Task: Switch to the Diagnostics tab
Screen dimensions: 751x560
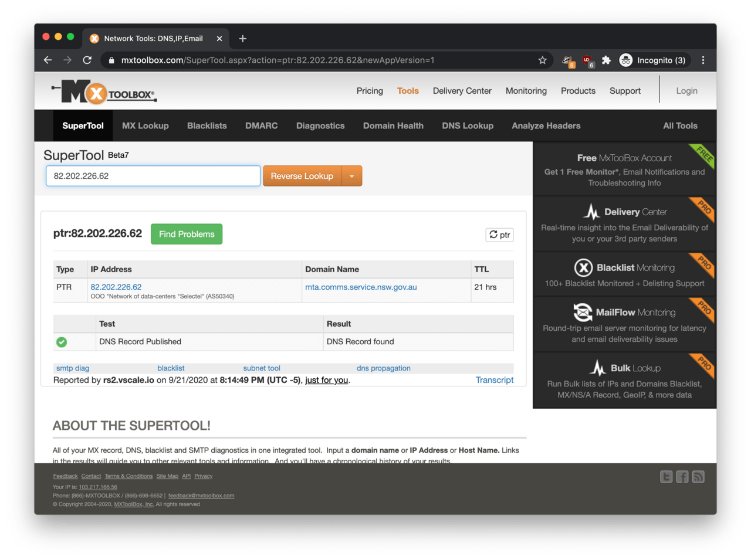Action: tap(320, 125)
